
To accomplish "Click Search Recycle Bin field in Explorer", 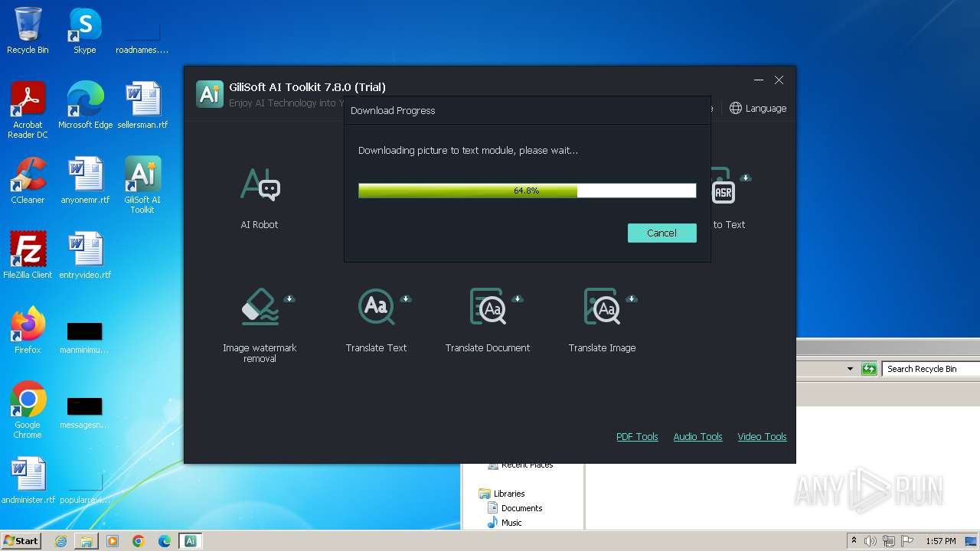I will (x=929, y=369).
